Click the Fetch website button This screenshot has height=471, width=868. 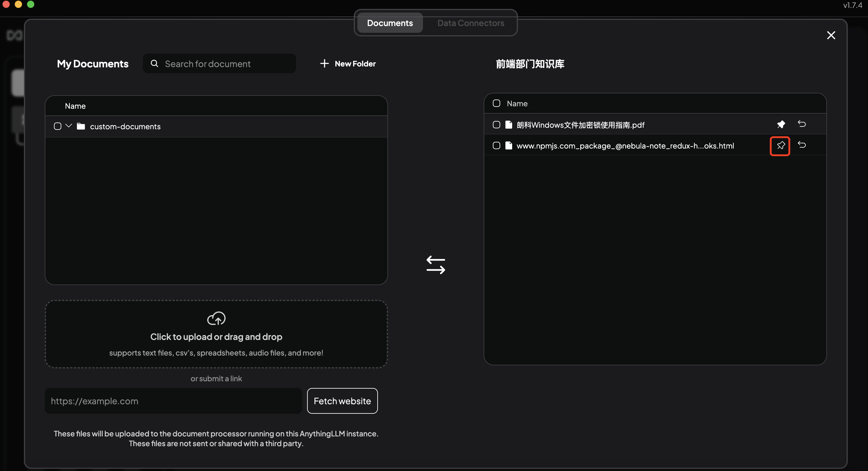coord(342,401)
